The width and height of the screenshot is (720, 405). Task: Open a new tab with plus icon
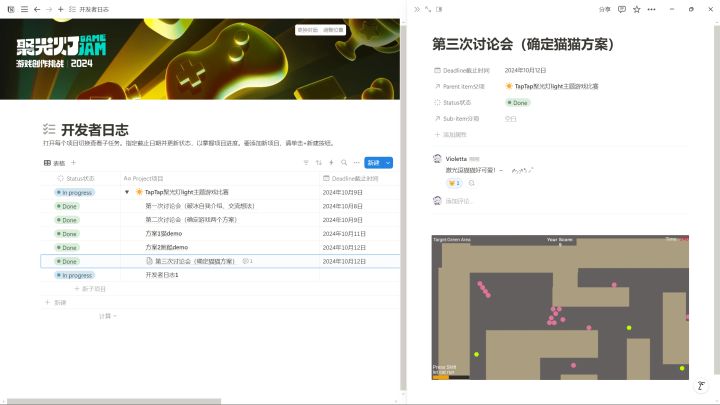(61, 9)
